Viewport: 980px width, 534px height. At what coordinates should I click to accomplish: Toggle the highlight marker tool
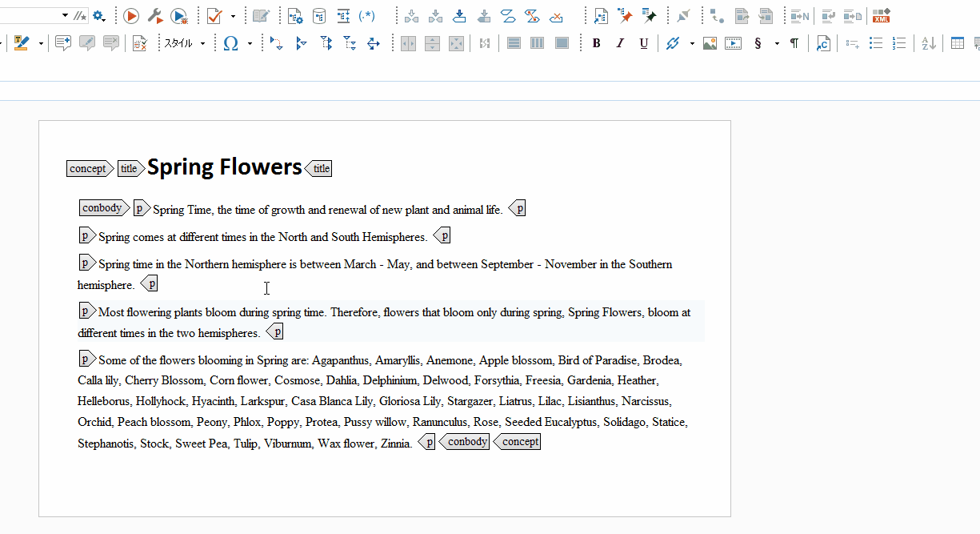point(22,43)
